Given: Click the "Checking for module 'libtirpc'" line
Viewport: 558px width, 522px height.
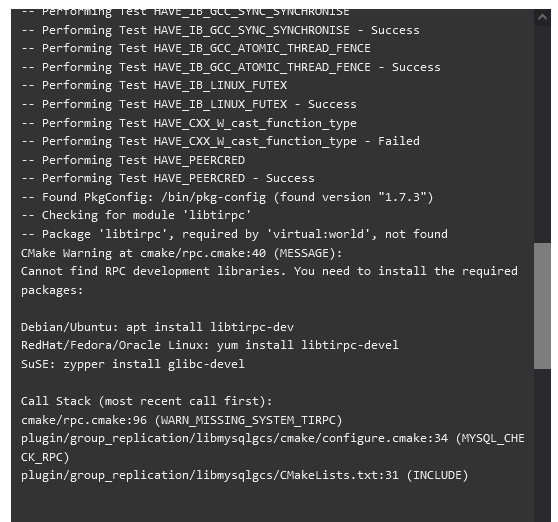Looking at the screenshot, I should coord(136,216).
